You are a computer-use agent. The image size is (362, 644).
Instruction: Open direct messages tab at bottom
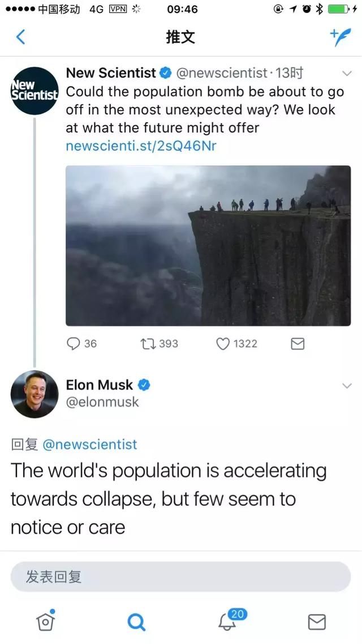coord(317,622)
